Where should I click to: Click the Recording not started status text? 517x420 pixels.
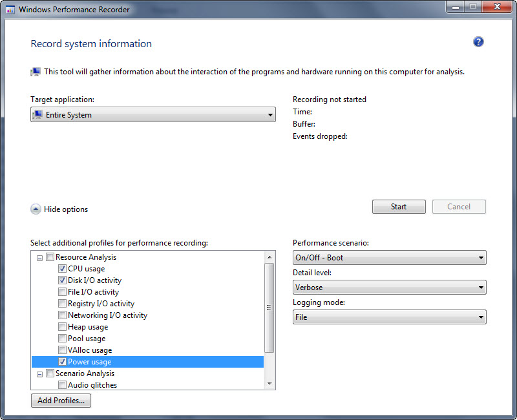click(x=330, y=100)
